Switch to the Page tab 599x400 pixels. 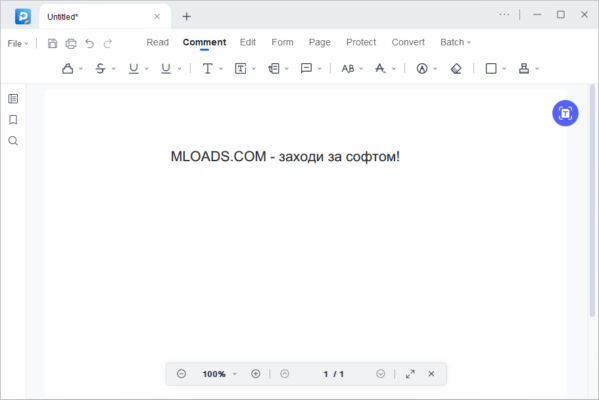319,42
